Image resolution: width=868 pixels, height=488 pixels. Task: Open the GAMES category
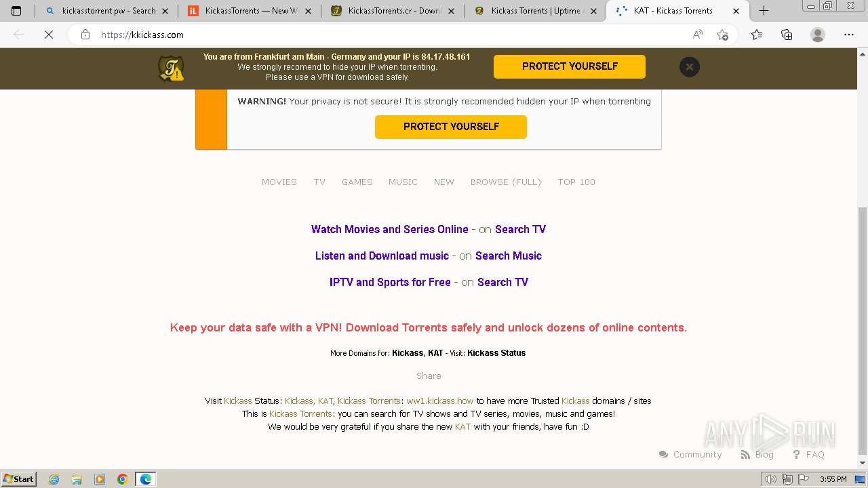click(x=357, y=182)
